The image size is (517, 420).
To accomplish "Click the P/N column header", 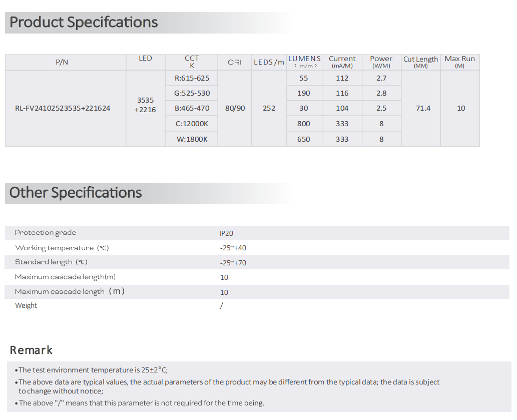I will coord(62,63).
